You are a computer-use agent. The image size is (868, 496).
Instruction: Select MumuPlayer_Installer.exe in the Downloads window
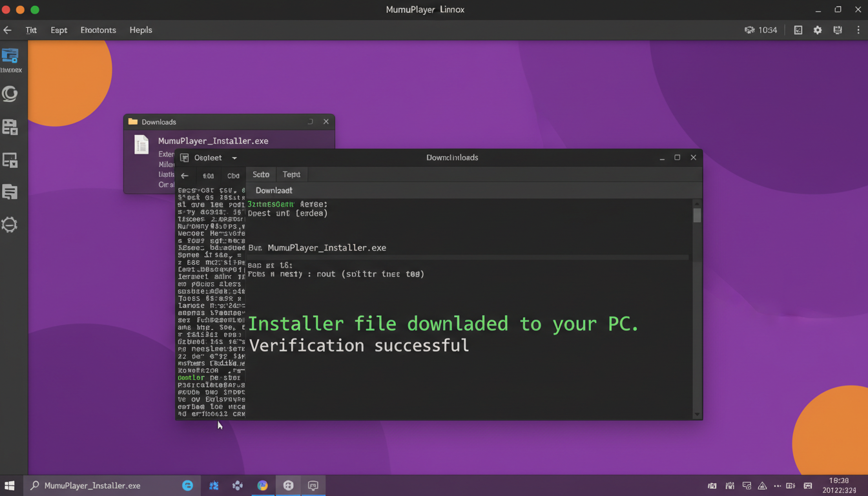tap(213, 141)
